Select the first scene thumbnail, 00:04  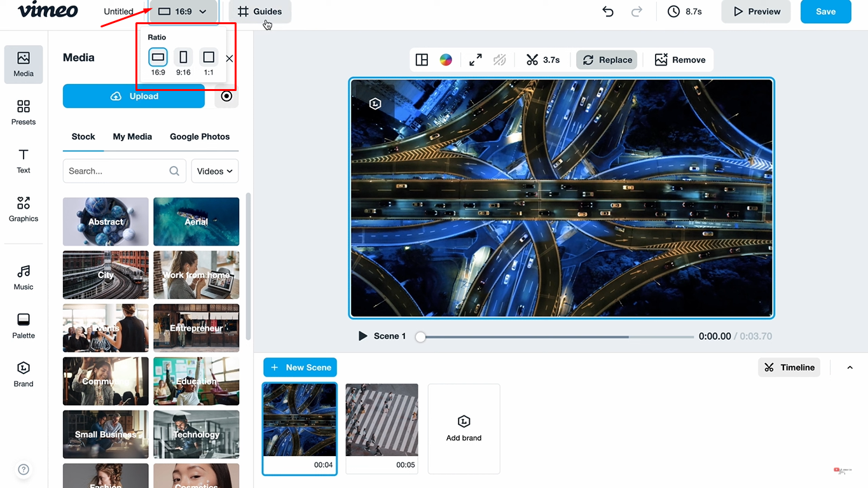300,429
